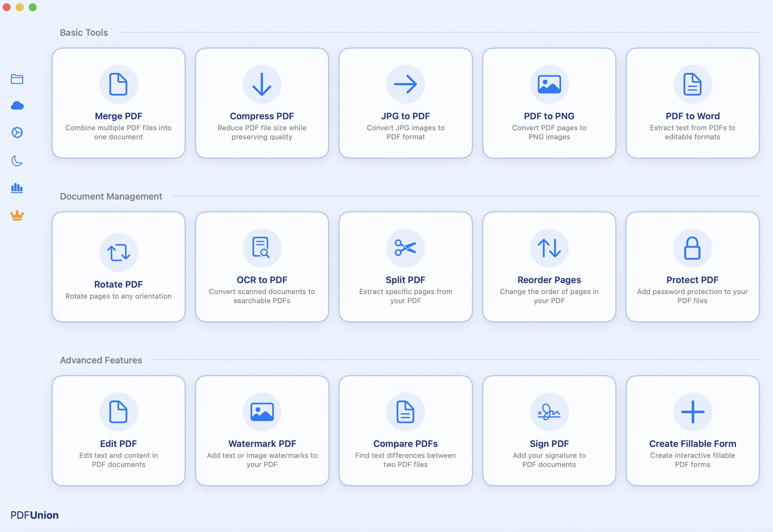The image size is (773, 532).
Task: Open premium crown icon in sidebar
Action: pos(17,215)
